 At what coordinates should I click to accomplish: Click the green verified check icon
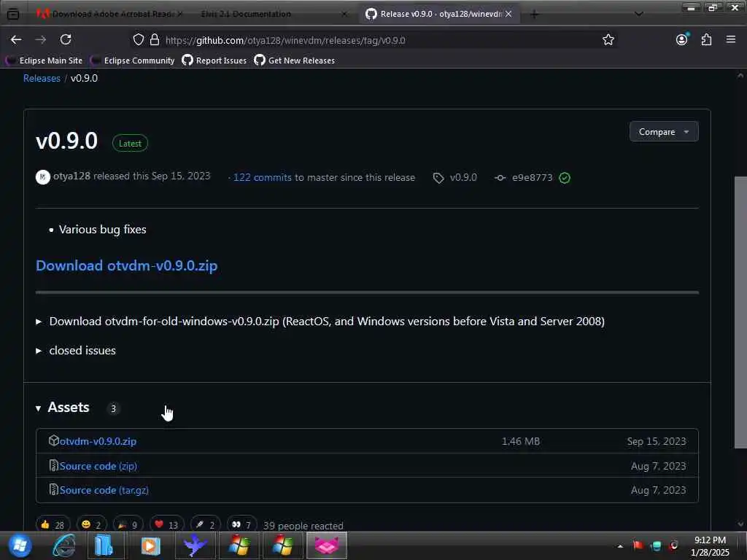[x=565, y=178]
